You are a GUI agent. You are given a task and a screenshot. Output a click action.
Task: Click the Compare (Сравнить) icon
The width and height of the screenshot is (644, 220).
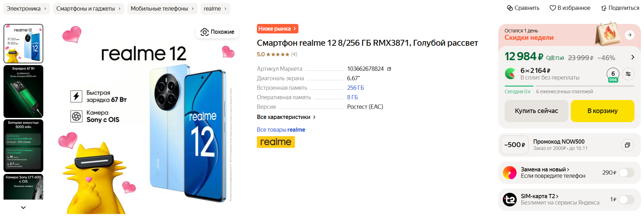(510, 8)
